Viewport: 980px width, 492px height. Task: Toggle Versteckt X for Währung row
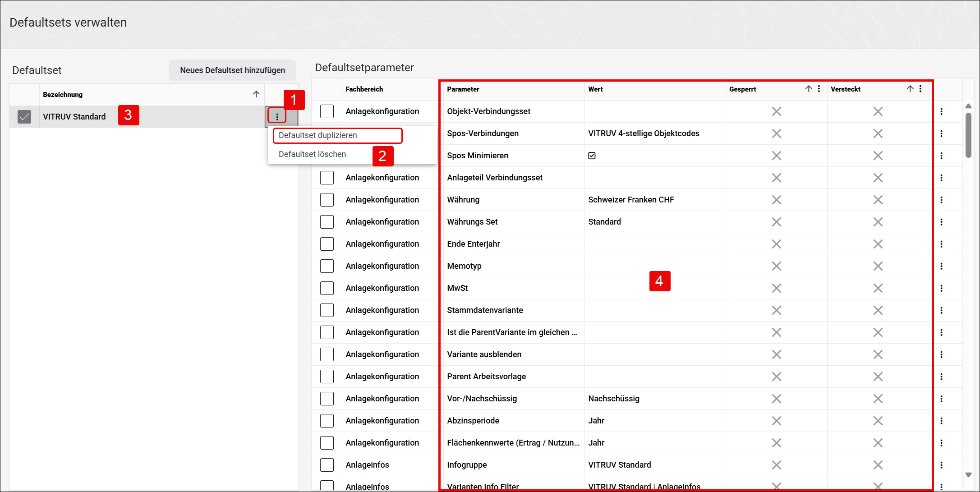[878, 200]
